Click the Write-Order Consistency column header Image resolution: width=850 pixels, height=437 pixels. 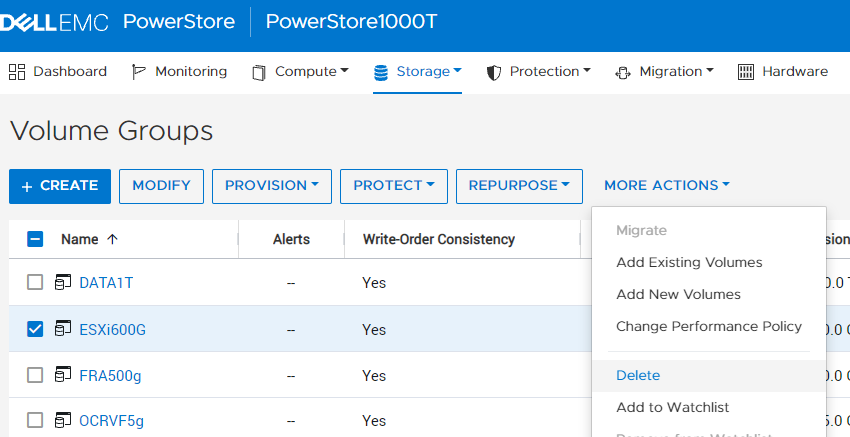438,239
